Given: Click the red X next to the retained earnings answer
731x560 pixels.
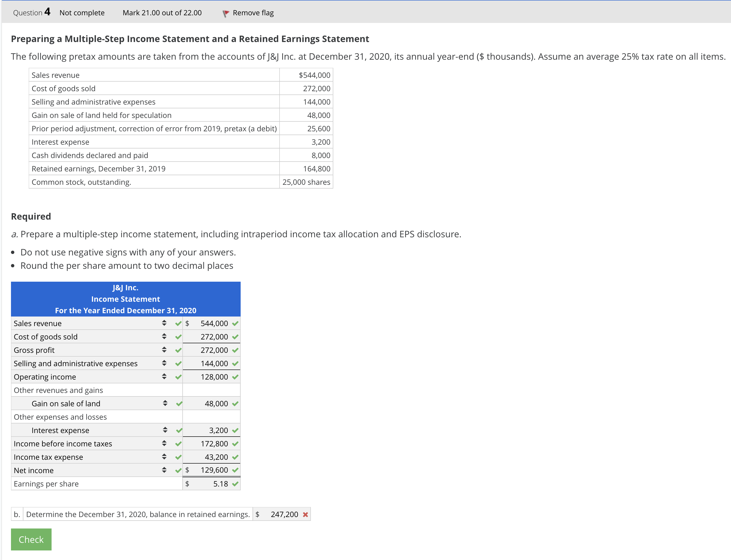Looking at the screenshot, I should point(305,514).
